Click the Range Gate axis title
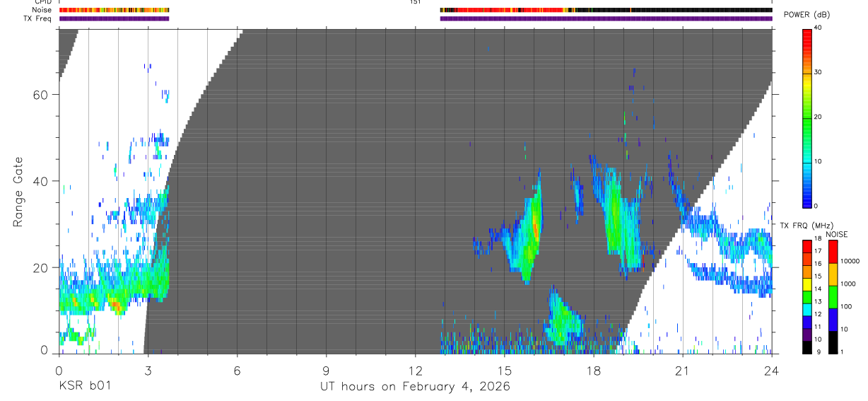 18,192
